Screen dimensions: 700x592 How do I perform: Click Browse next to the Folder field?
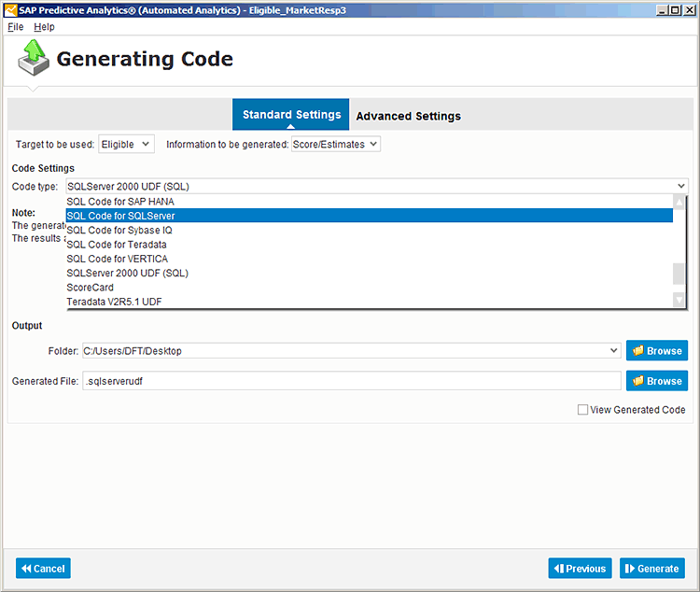coord(657,351)
